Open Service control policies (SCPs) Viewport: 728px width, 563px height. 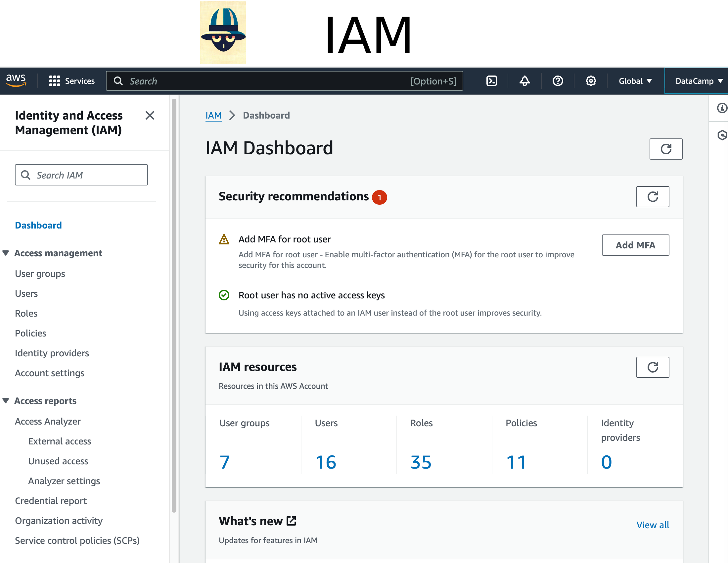77,541
